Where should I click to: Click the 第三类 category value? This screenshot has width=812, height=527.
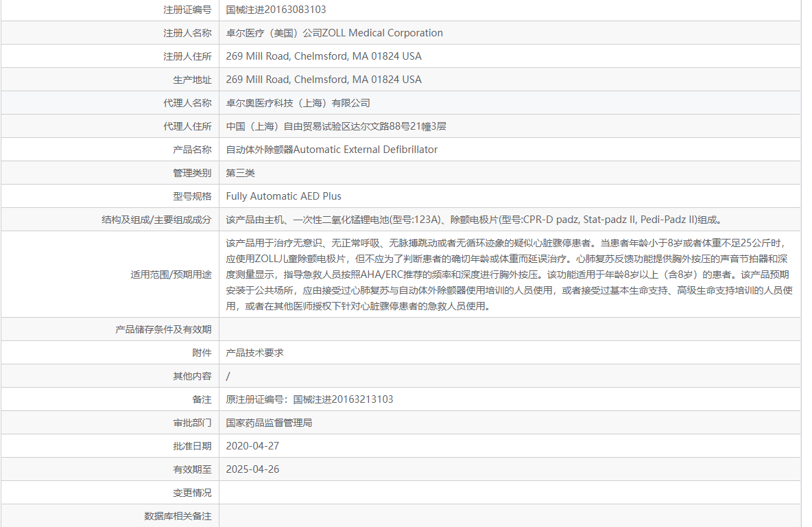point(240,173)
